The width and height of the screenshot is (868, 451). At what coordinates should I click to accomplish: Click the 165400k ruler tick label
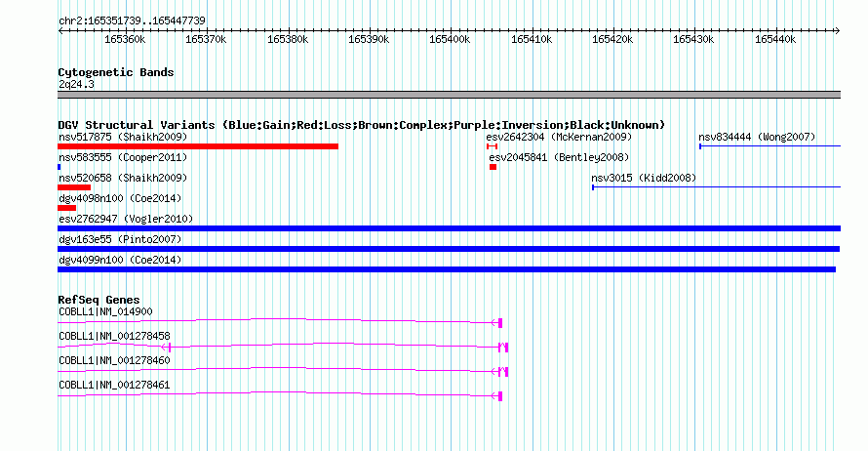[x=450, y=39]
